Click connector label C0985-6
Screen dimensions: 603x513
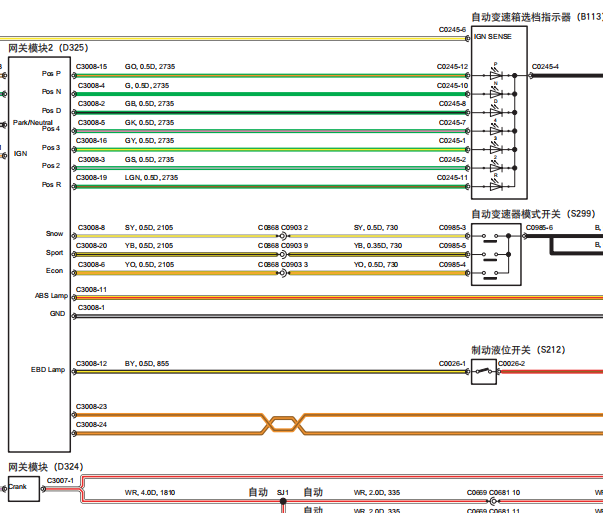[x=539, y=228]
